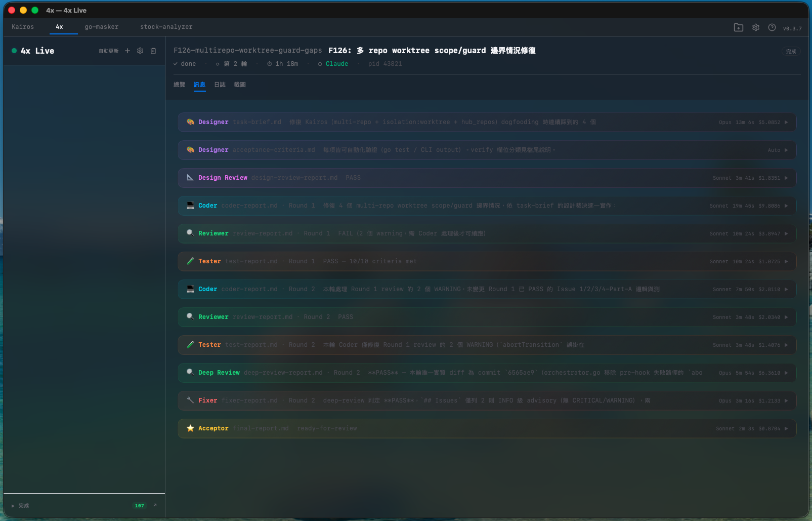Click the laptop icon on Coder Round 2 row

(190, 289)
